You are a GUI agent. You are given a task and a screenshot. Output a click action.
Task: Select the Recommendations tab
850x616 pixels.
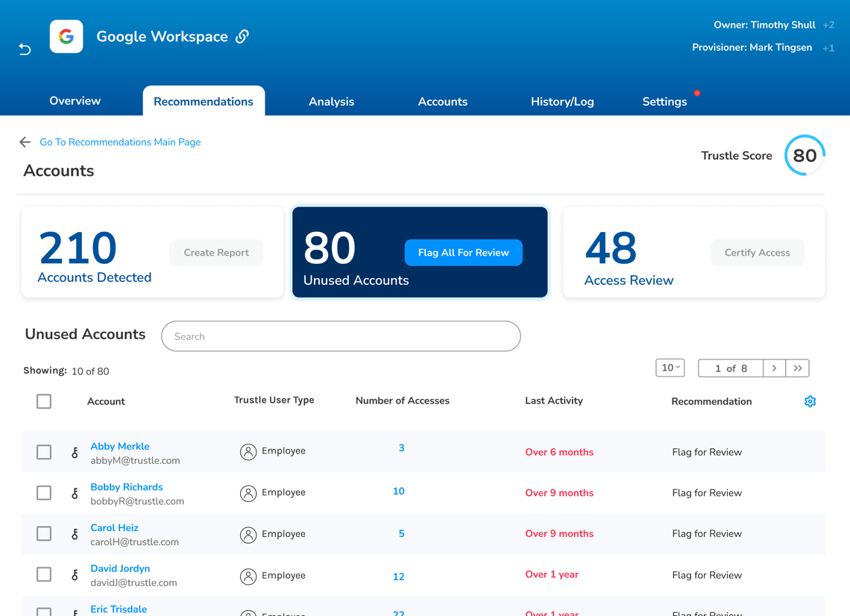click(204, 101)
